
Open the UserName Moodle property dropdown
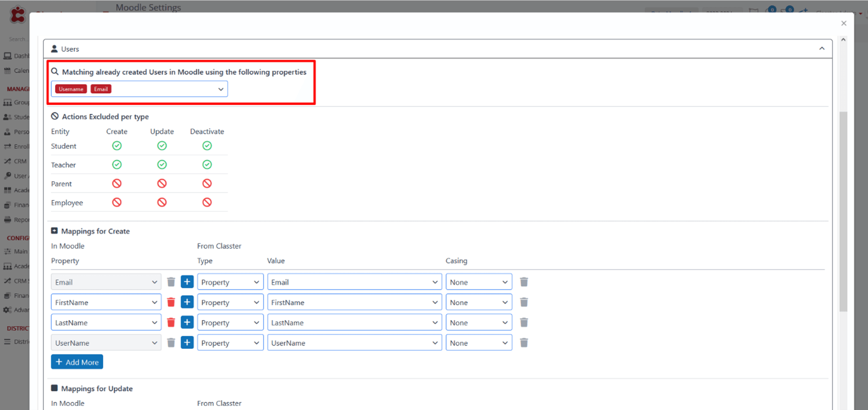click(x=106, y=343)
